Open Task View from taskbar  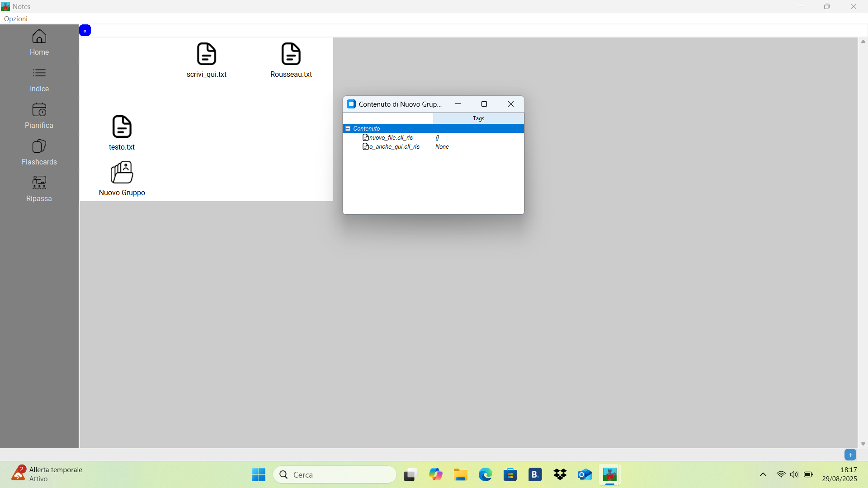(410, 474)
